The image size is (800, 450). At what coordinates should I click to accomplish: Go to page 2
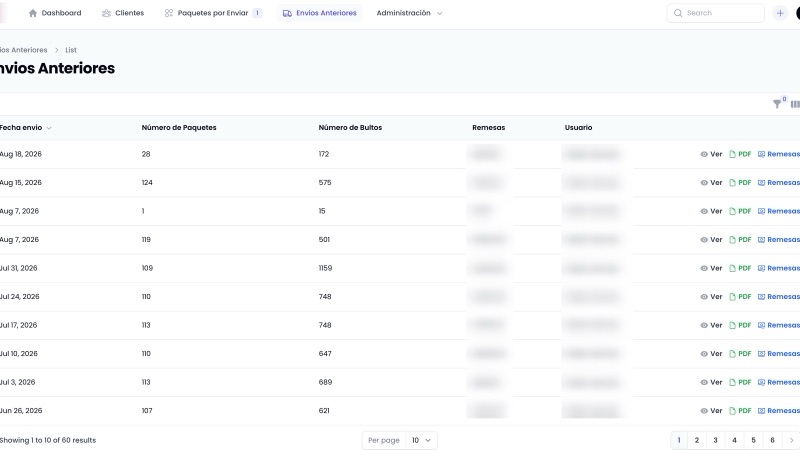[696, 440]
